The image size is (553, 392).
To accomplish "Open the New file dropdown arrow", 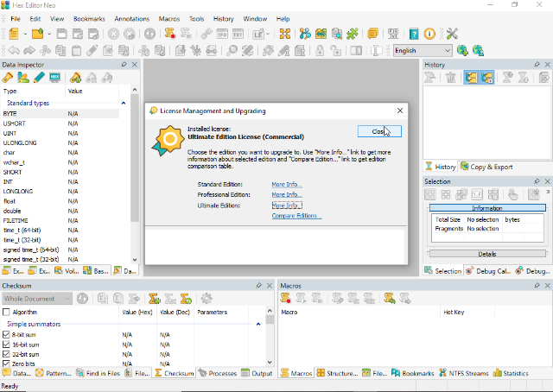I will point(25,34).
